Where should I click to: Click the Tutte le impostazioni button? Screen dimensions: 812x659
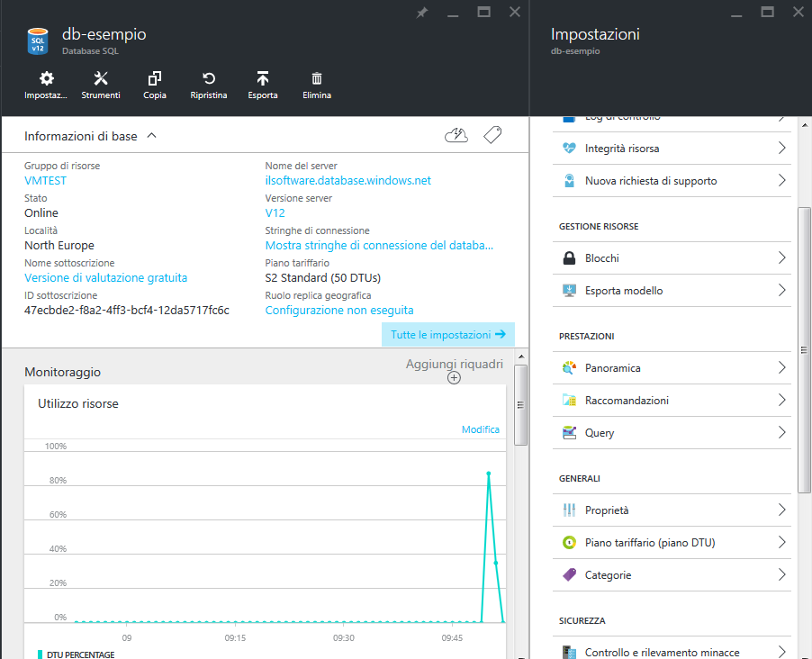(x=448, y=335)
